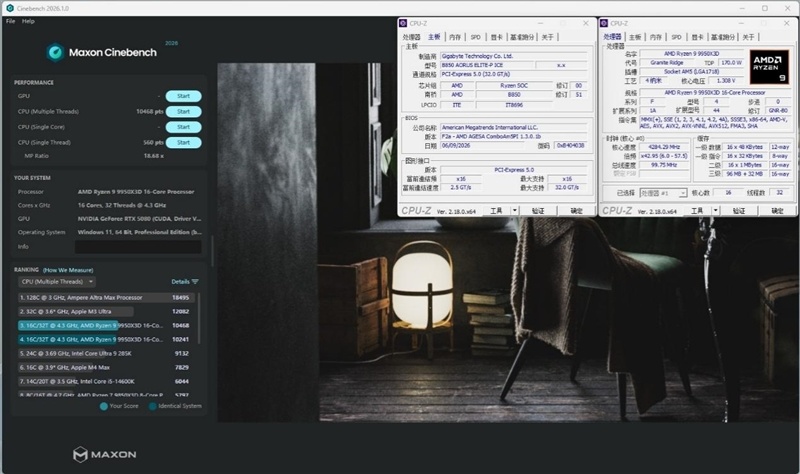The height and width of the screenshot is (474, 800).
Task: Open the Help menu
Action: point(28,21)
